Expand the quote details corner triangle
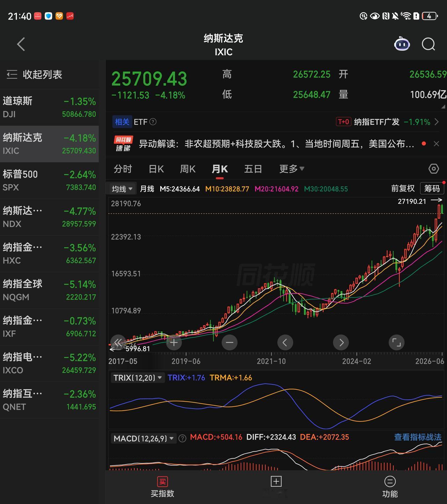The width and height of the screenshot is (447, 504). (x=443, y=107)
